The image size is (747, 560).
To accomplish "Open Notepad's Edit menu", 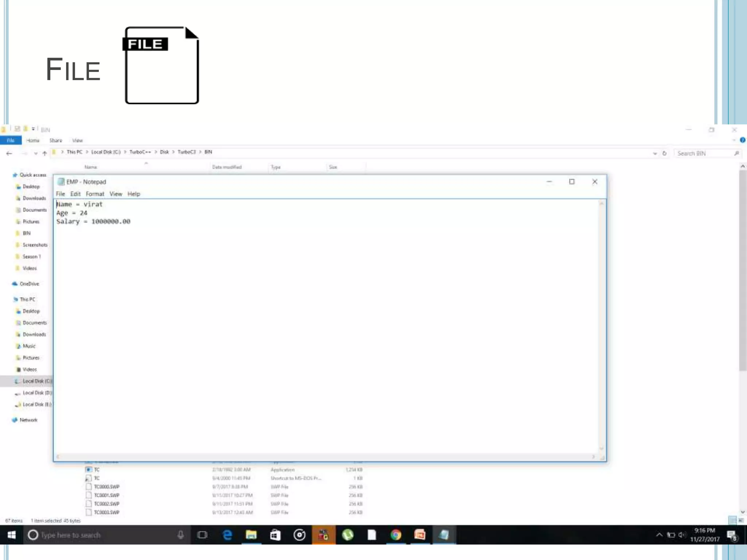I will coord(75,194).
